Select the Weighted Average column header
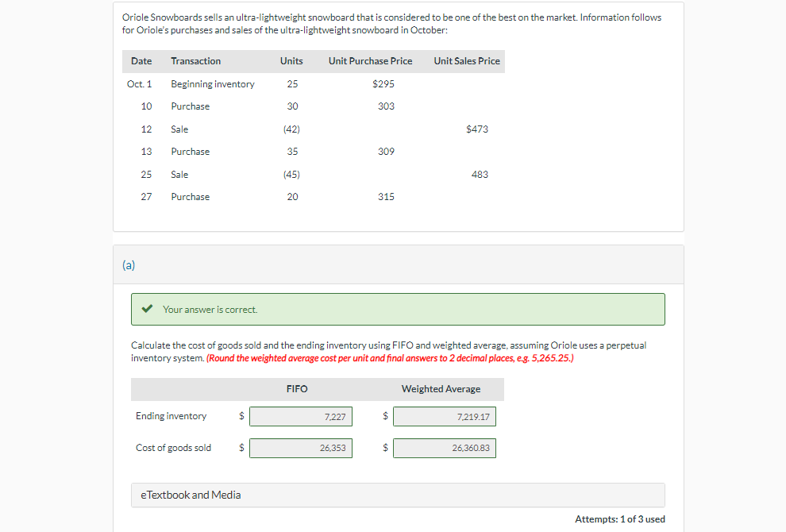The width and height of the screenshot is (786, 532). (x=441, y=388)
